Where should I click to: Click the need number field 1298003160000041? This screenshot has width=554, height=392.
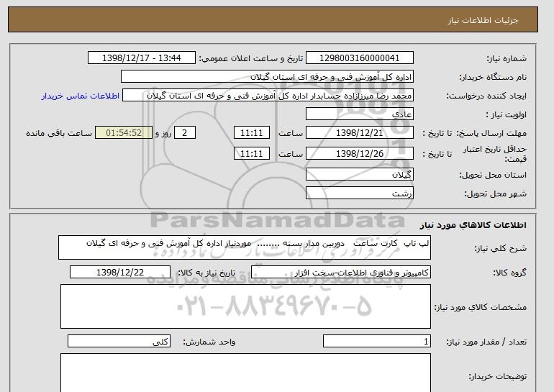pyautogui.click(x=359, y=58)
